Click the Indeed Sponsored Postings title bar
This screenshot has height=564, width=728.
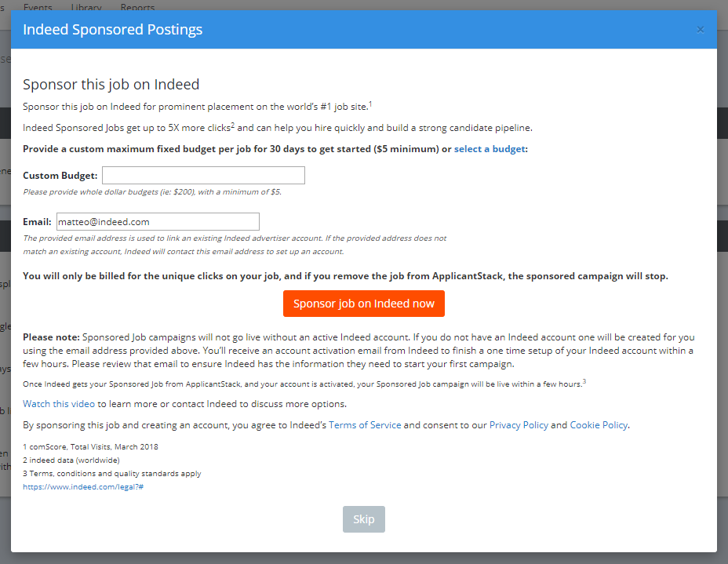pos(112,29)
